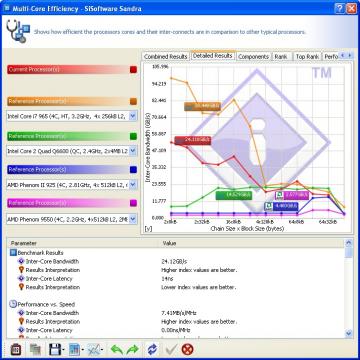360x360 pixels.
Task: Click the options clipboard icon in bottom toolbar
Action: coord(15,349)
